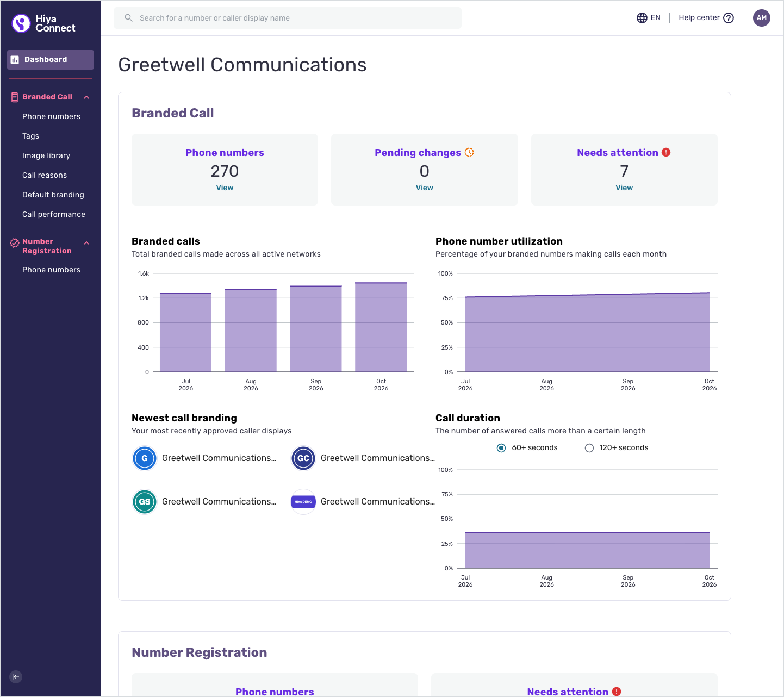Click the Phone number utilization area chart
This screenshot has width=784, height=697.
click(587, 334)
